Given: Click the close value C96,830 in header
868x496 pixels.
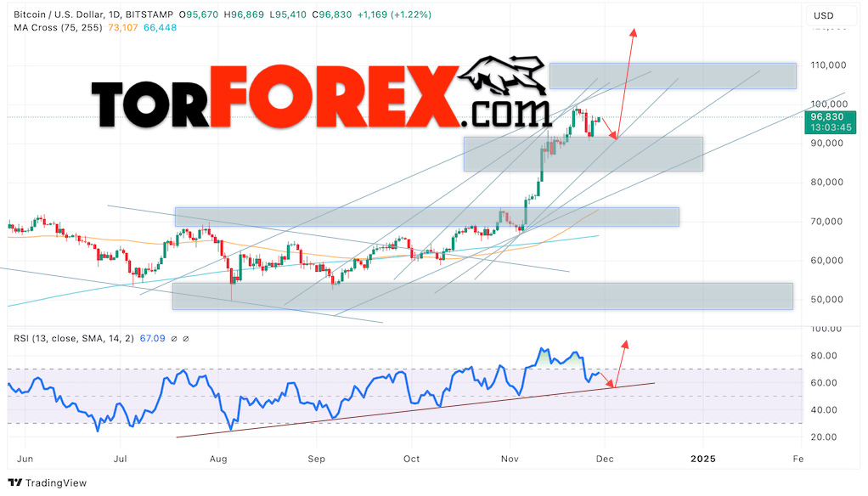Looking at the screenshot, I should (331, 14).
